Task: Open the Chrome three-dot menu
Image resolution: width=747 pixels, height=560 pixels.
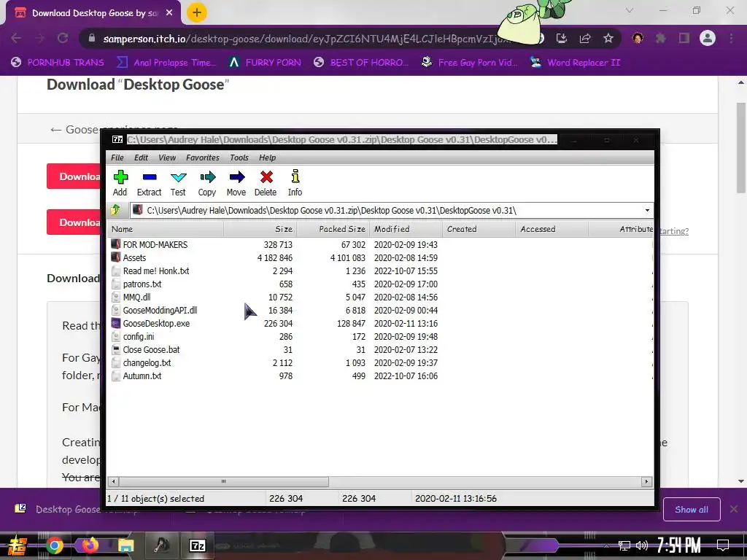Action: pyautogui.click(x=731, y=38)
